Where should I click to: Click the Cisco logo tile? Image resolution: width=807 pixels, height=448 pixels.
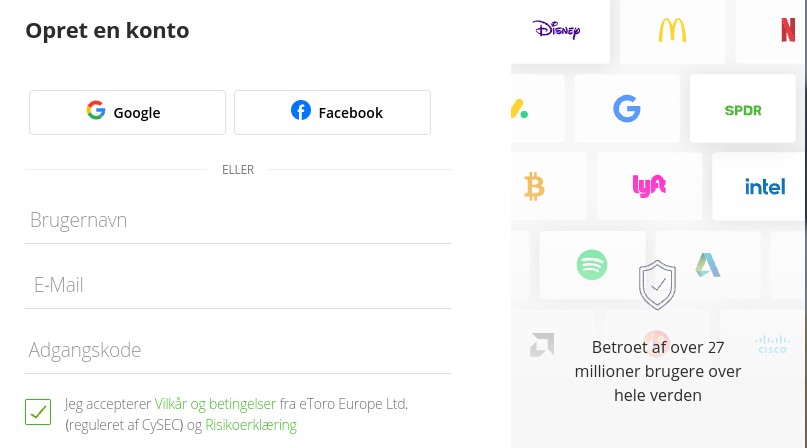click(772, 343)
